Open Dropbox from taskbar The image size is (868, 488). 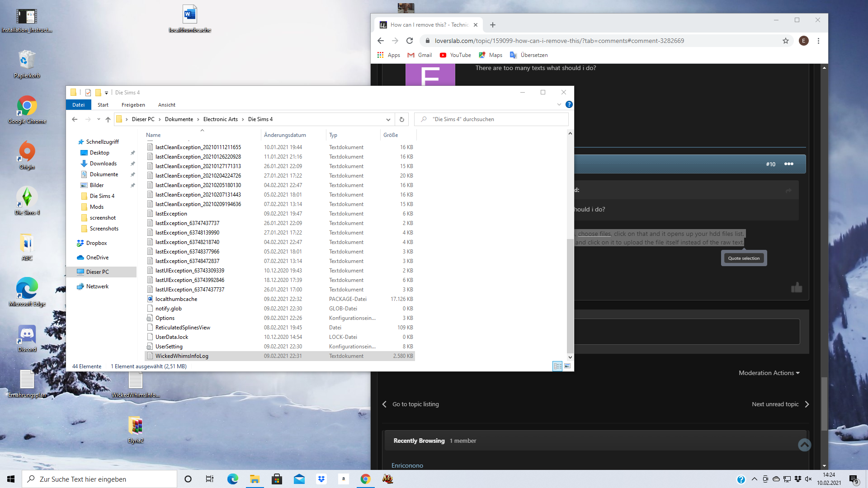321,479
